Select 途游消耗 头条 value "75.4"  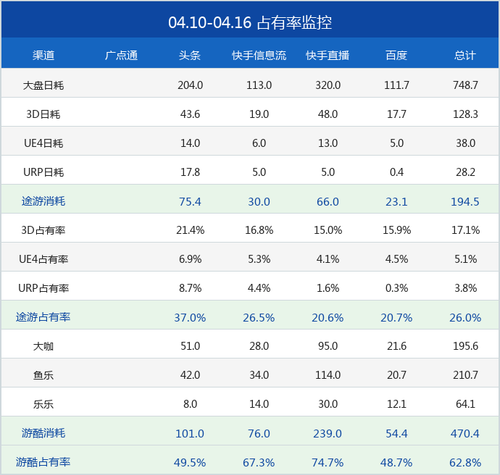(x=190, y=202)
